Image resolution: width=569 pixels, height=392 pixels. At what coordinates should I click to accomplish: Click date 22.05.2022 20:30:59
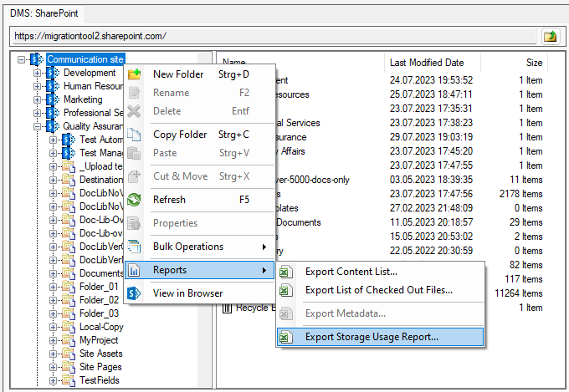(x=431, y=251)
